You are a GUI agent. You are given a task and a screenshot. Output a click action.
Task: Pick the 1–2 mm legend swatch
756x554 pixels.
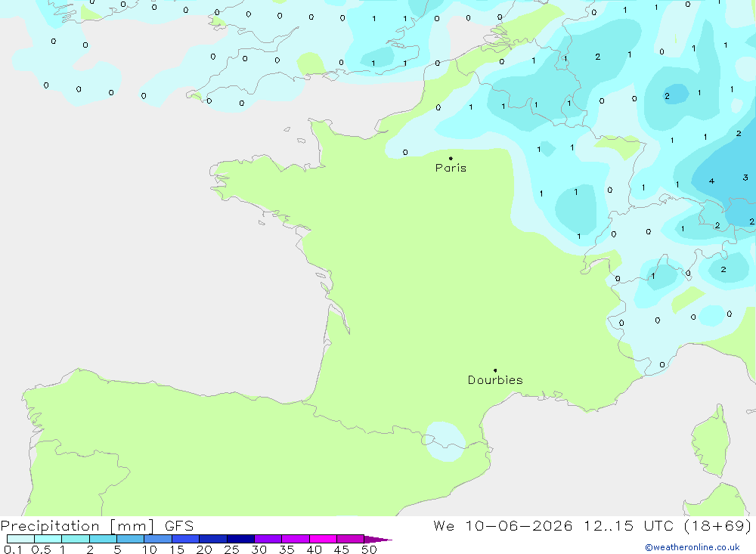(x=76, y=539)
